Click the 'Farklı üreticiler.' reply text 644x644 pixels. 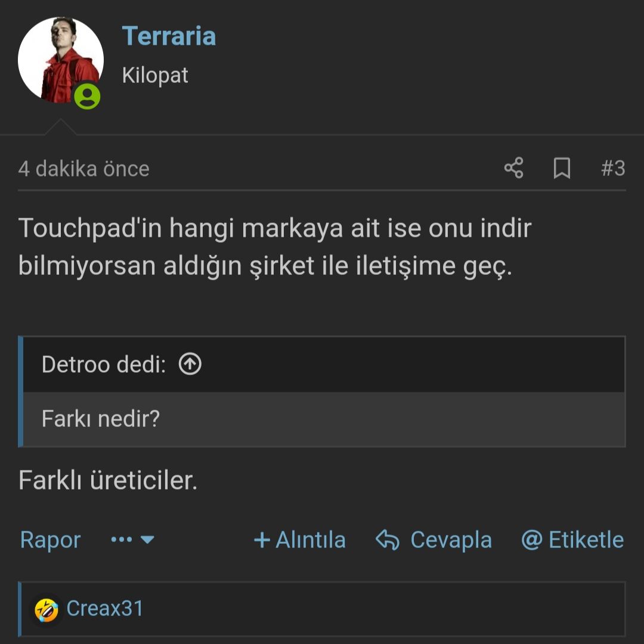(108, 480)
